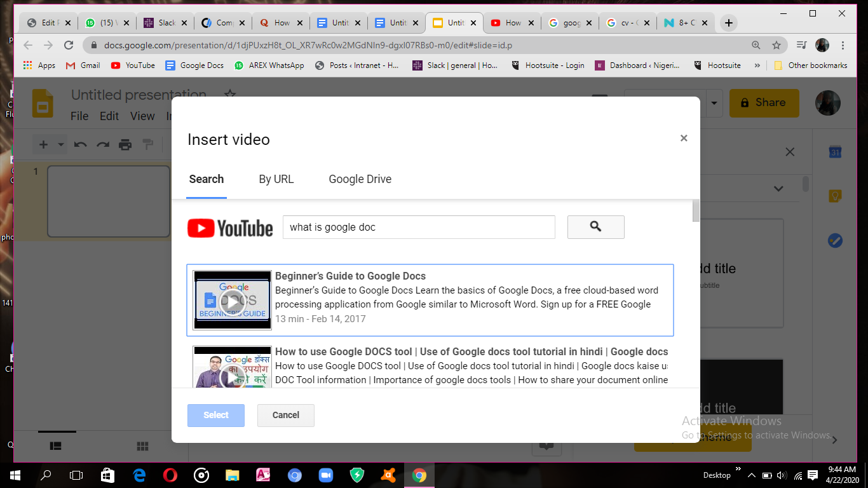Go back one page in Chrome
This screenshot has width=868, height=488.
27,45
